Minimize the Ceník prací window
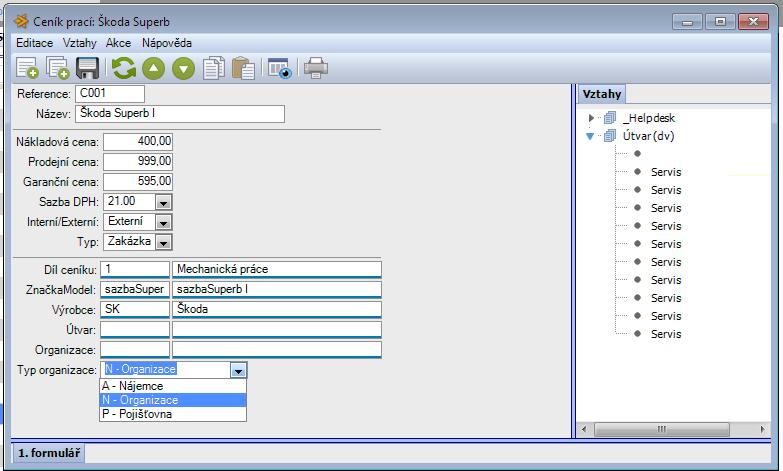The width and height of the screenshot is (783, 471). (687, 21)
